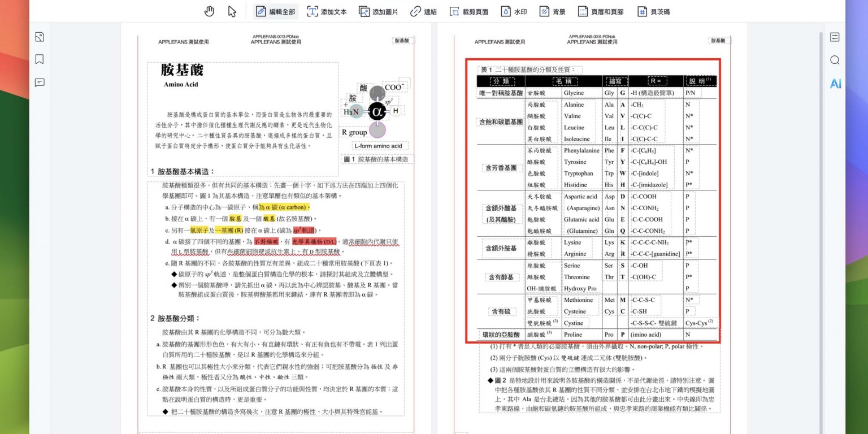Image resolution: width=868 pixels, height=434 pixels.
Task: Select the 裁剪頁面 crop page tool
Action: coord(468,11)
